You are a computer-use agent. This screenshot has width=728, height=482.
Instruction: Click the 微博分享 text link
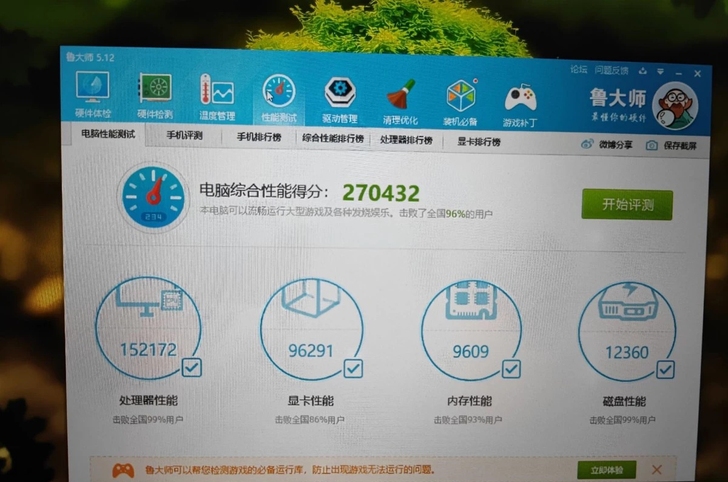click(615, 145)
